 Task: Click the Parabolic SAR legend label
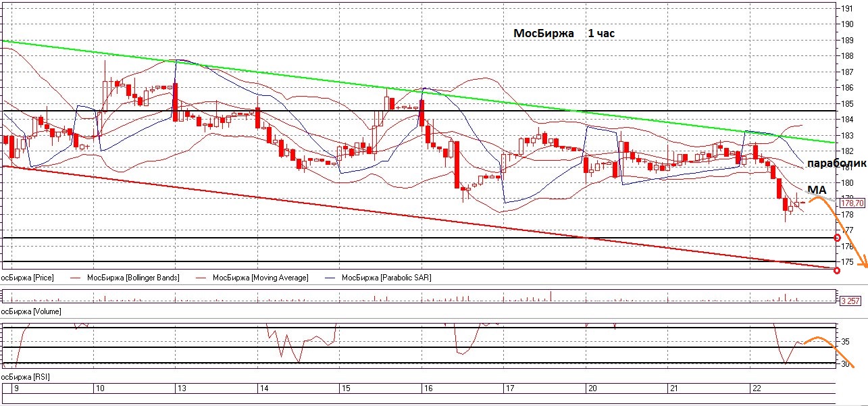pos(386,278)
